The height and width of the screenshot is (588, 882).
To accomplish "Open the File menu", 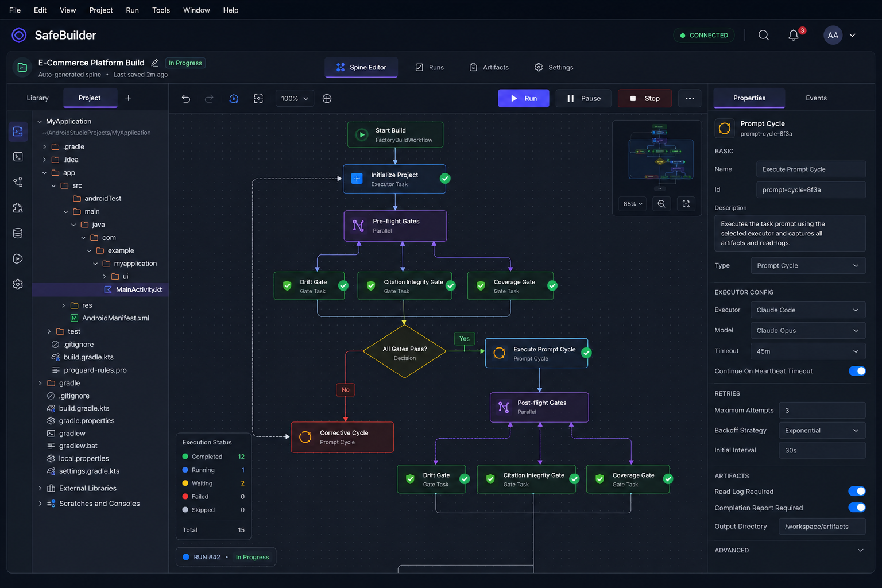I will pyautogui.click(x=15, y=10).
